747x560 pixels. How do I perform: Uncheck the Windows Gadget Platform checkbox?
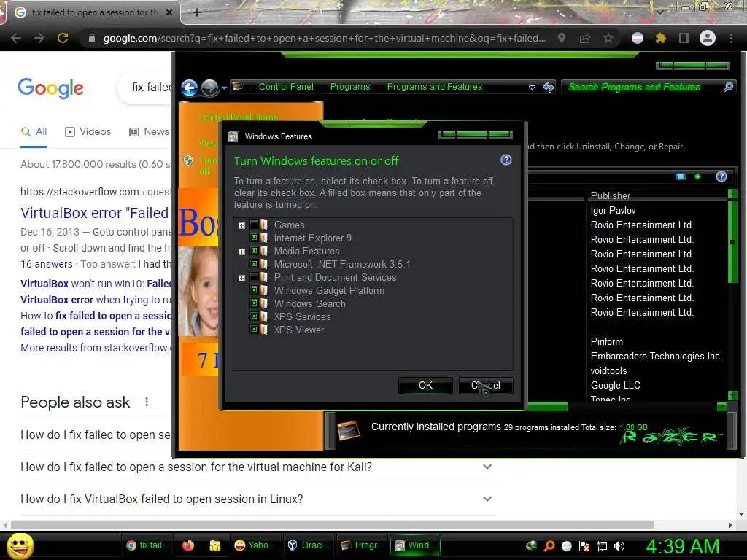click(254, 290)
